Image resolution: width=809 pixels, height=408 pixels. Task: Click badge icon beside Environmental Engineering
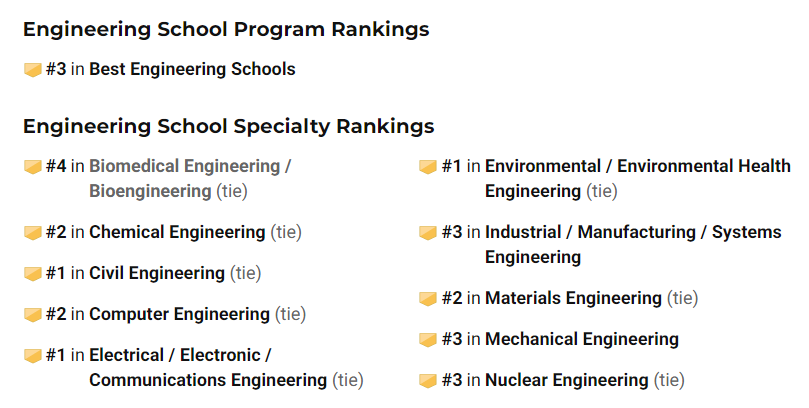[428, 167]
